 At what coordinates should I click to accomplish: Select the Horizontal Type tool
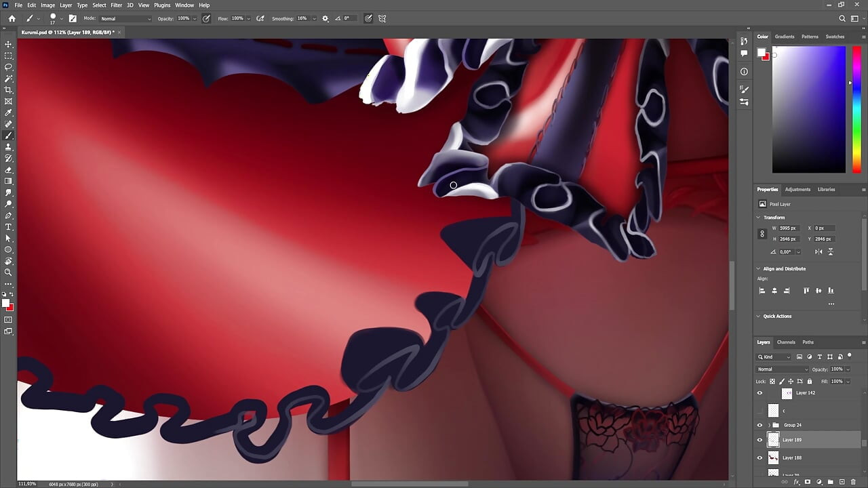click(x=9, y=227)
